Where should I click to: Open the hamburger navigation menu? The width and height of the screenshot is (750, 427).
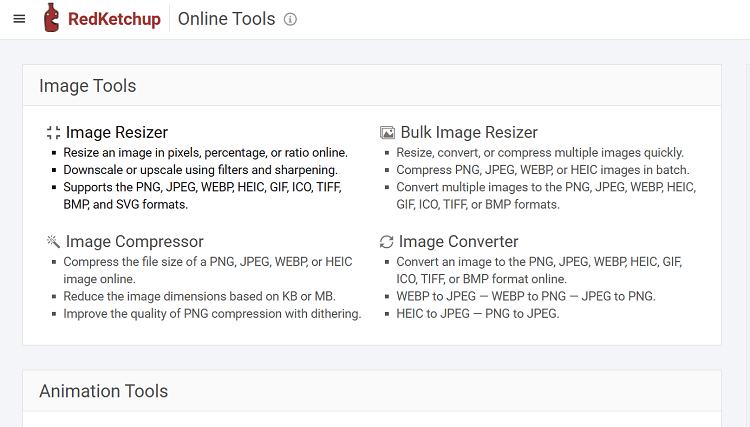point(19,19)
